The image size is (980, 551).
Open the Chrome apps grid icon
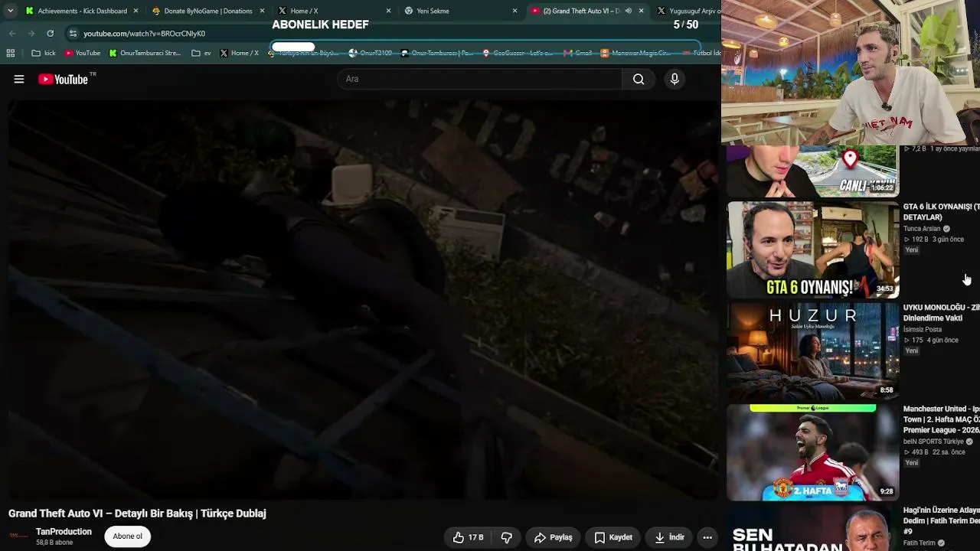coord(10,53)
